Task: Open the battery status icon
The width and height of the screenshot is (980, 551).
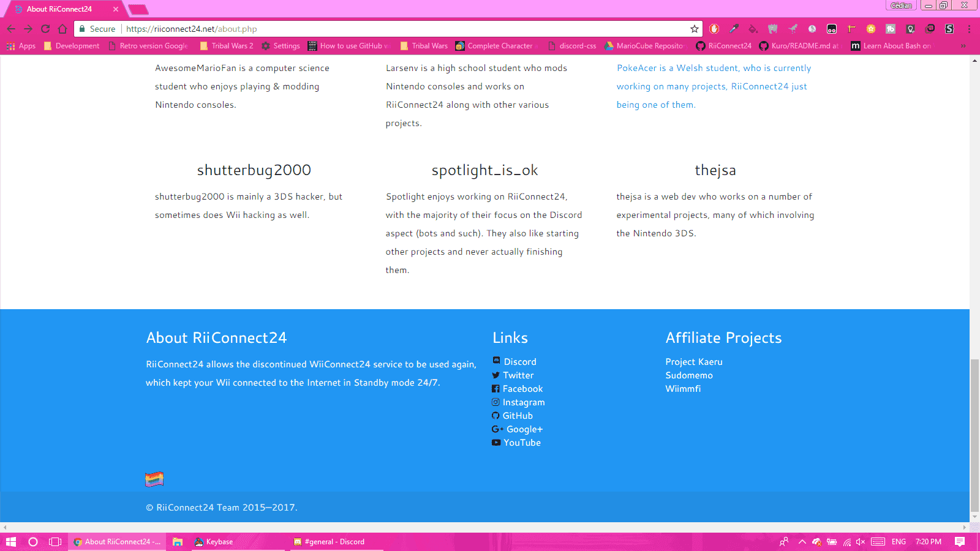Action: (832, 542)
